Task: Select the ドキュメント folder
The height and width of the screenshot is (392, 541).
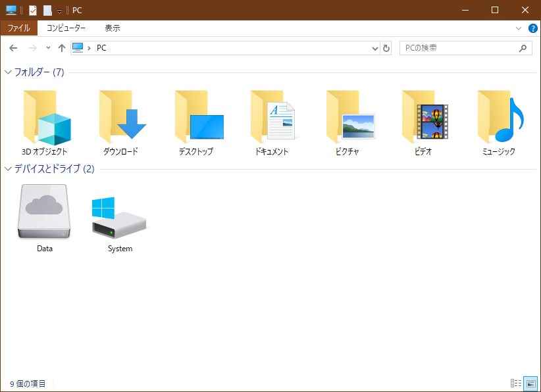Action: [x=272, y=118]
